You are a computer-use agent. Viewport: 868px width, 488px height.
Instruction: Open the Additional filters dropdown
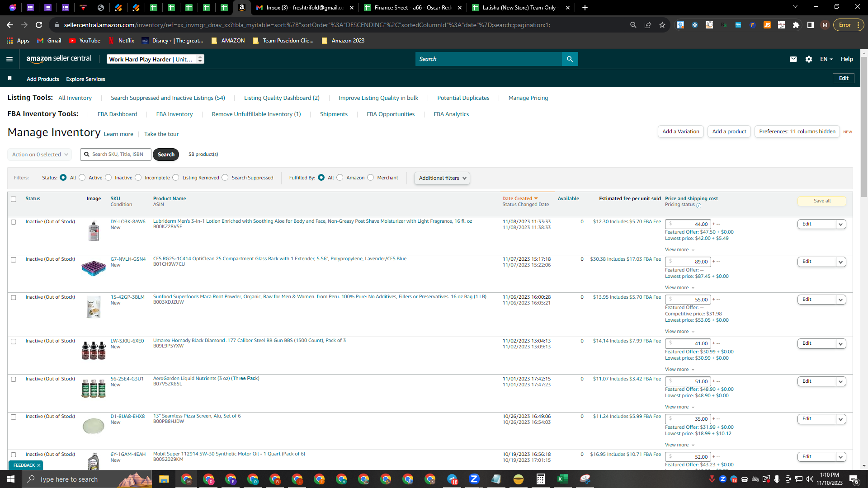442,178
